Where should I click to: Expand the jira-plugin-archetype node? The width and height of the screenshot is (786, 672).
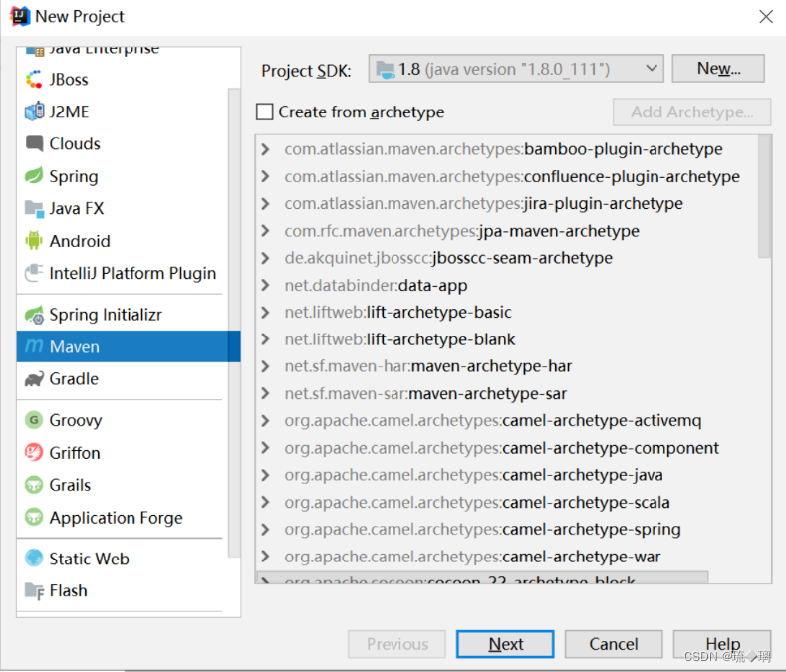click(x=266, y=203)
